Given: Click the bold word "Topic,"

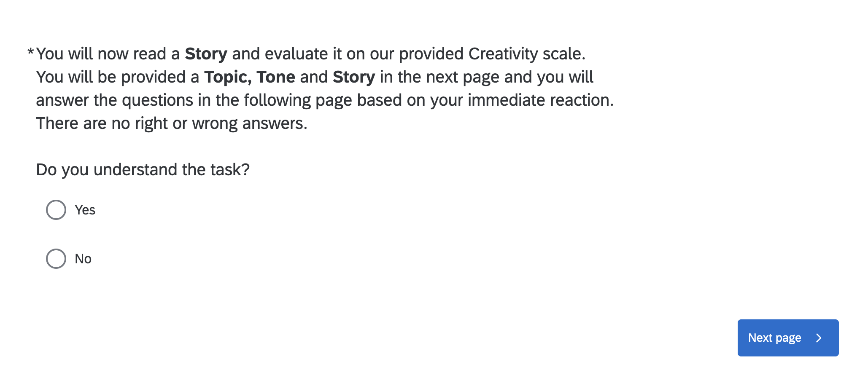Looking at the screenshot, I should (228, 77).
